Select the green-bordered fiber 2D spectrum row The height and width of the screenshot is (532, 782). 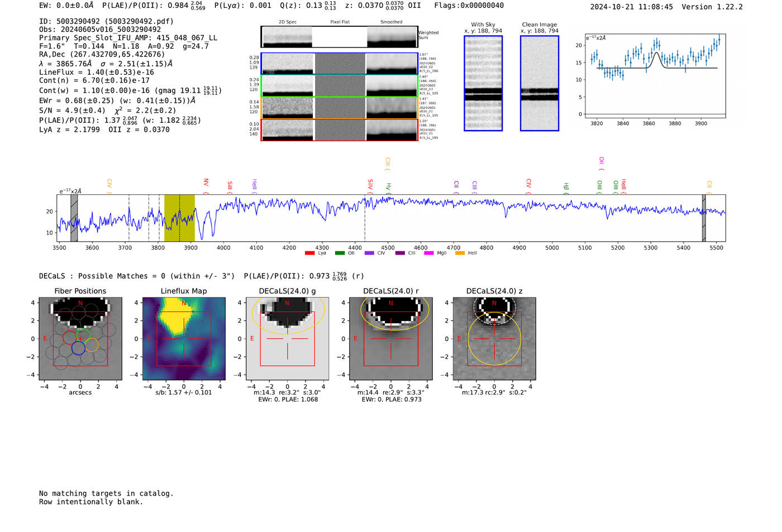[x=339, y=86]
